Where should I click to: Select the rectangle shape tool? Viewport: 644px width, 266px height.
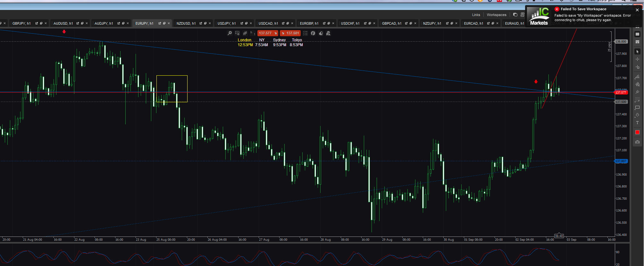coord(637,107)
